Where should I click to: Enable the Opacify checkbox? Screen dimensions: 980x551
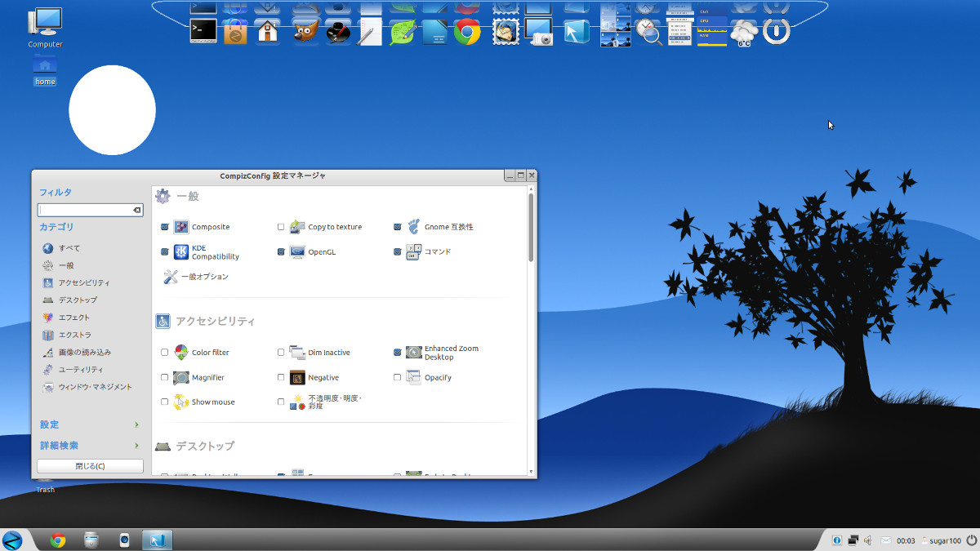click(398, 378)
